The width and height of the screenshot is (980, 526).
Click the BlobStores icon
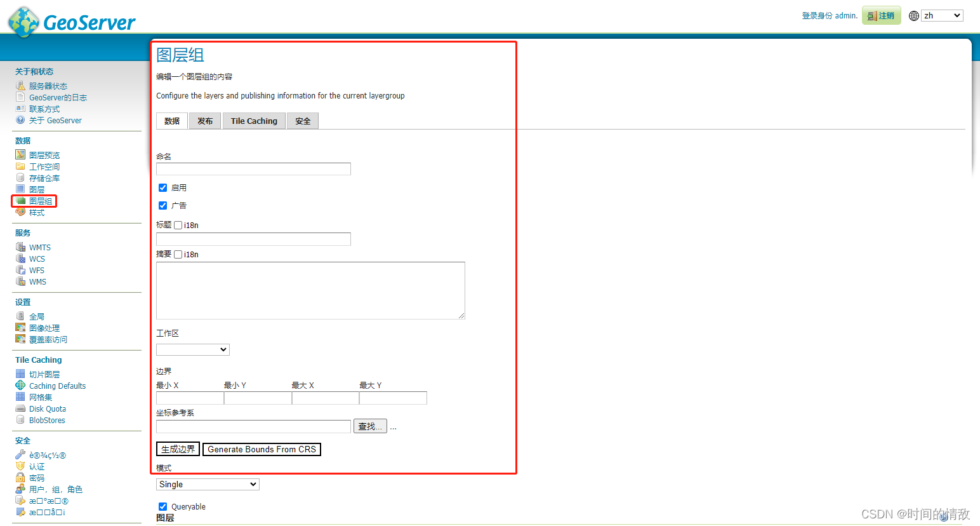click(x=20, y=420)
